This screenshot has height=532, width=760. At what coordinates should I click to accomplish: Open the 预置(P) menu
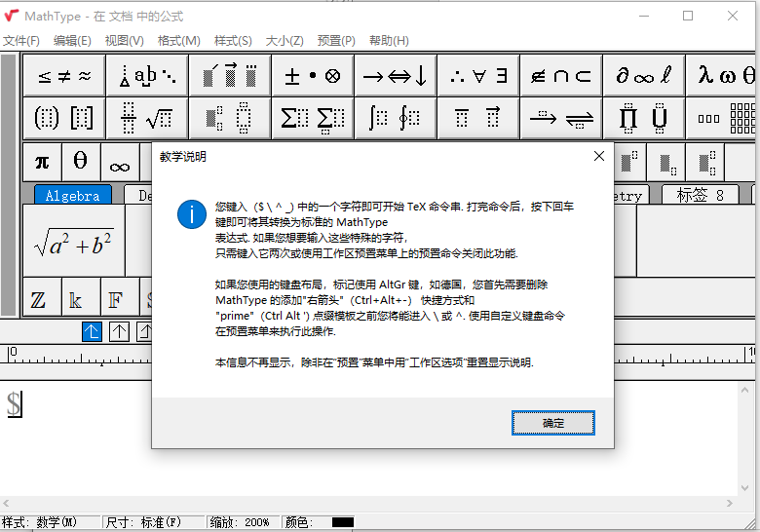(336, 41)
